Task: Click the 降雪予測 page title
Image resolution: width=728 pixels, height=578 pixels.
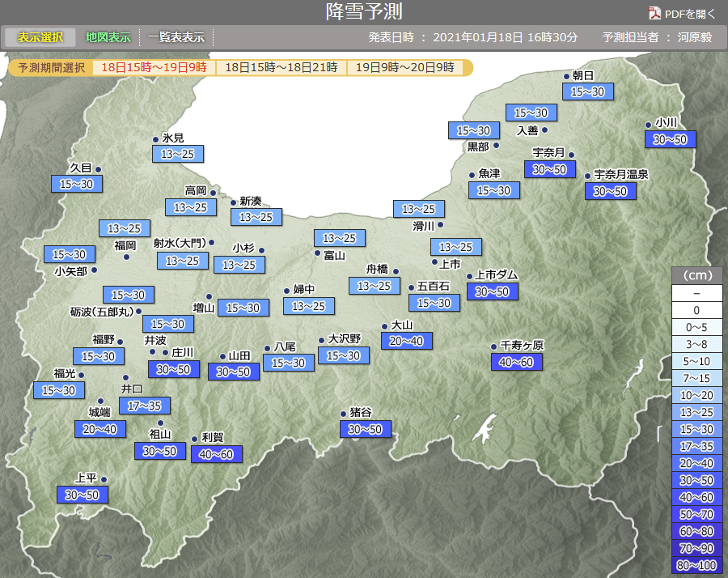Action: point(363,11)
